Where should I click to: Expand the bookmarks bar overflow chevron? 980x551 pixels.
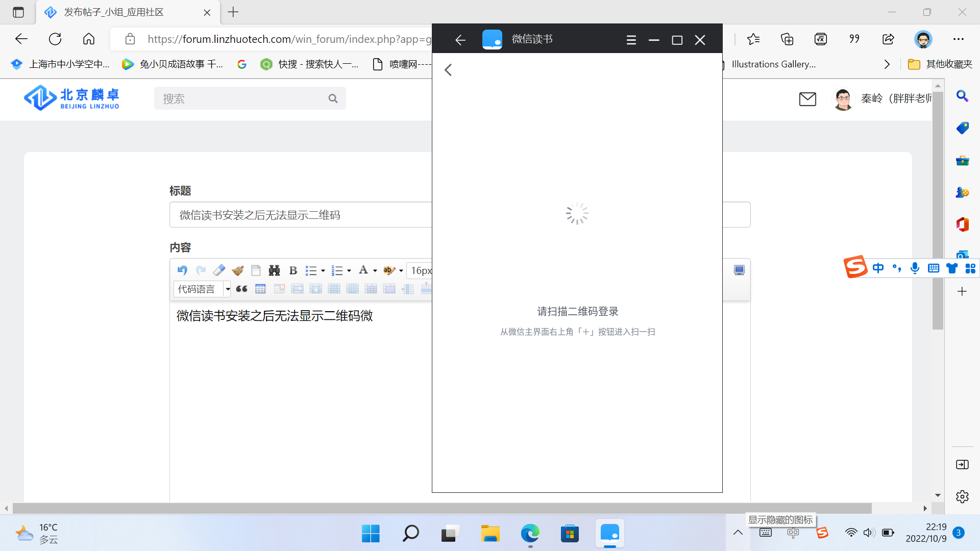(887, 64)
